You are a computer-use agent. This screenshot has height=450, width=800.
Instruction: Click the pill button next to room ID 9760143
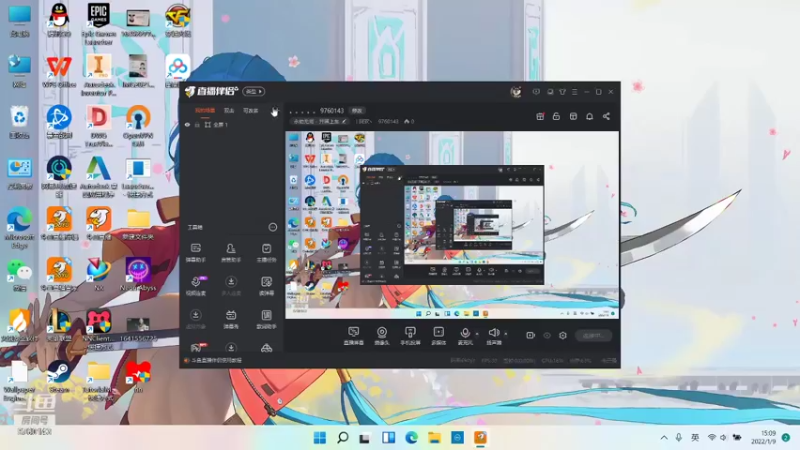click(x=357, y=111)
